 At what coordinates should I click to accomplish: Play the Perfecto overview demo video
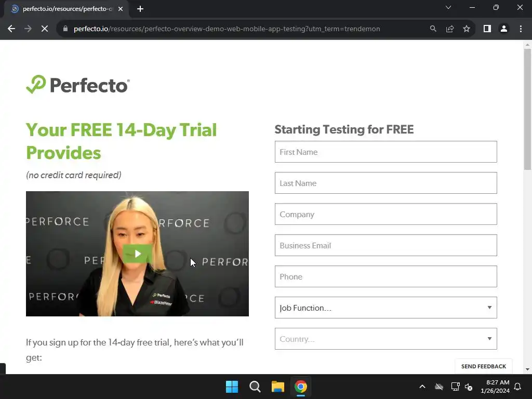click(137, 254)
